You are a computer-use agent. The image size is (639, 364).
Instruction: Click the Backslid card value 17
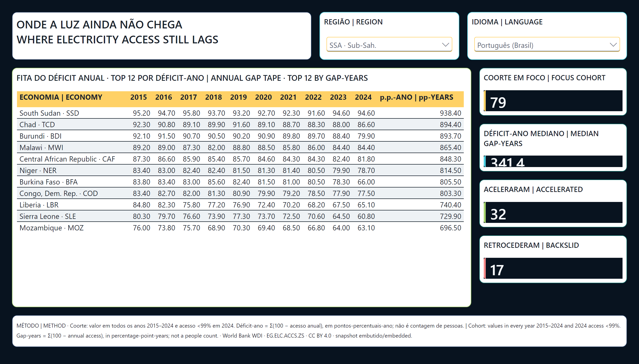[496, 270]
